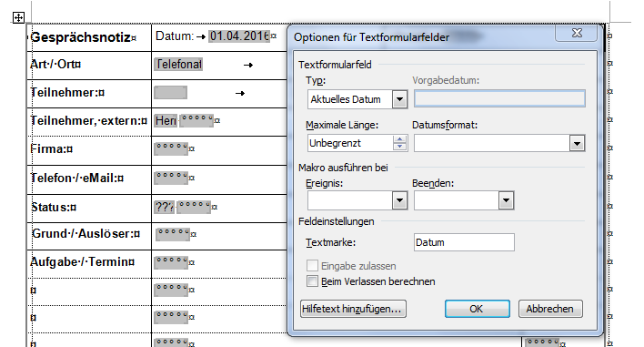Close the Optionen für Textformularfelder dialog
644x347 pixels.
[x=576, y=33]
